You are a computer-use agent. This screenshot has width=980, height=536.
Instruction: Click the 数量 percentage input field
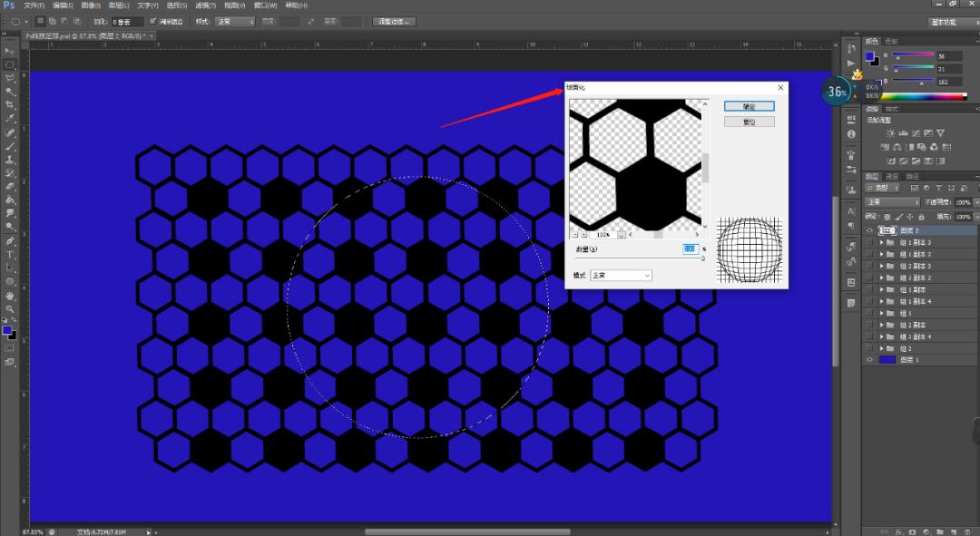pos(690,249)
